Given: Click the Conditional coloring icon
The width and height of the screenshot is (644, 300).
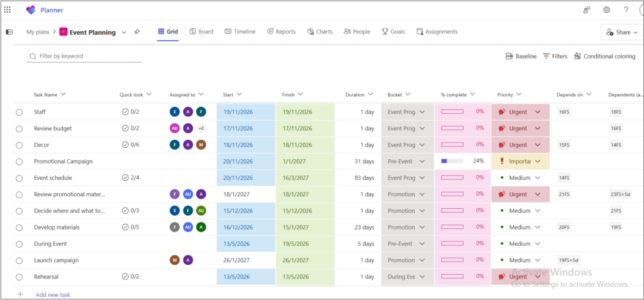Looking at the screenshot, I should (577, 57).
